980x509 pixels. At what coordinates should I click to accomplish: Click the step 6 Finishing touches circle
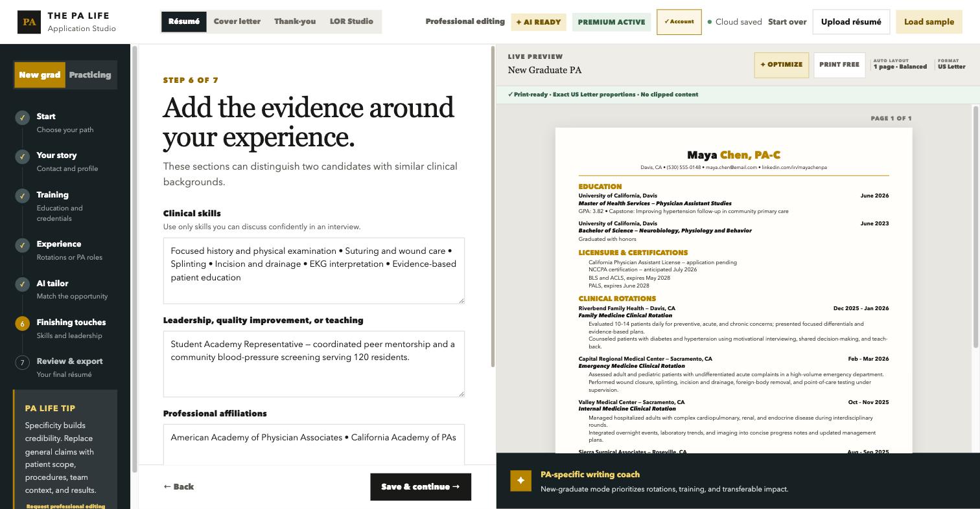22,323
